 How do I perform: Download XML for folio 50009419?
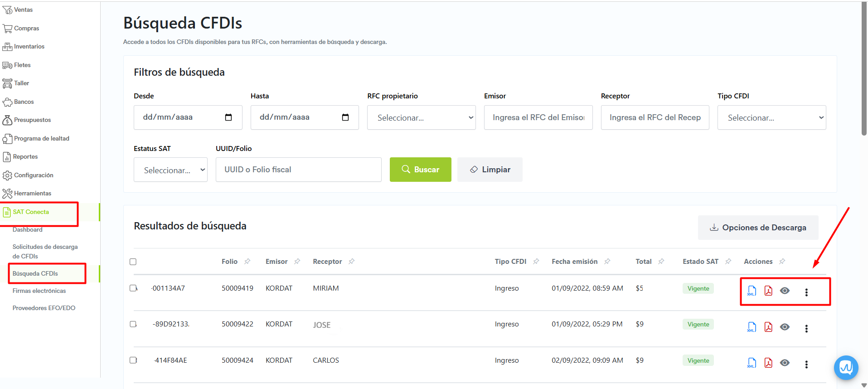point(752,291)
